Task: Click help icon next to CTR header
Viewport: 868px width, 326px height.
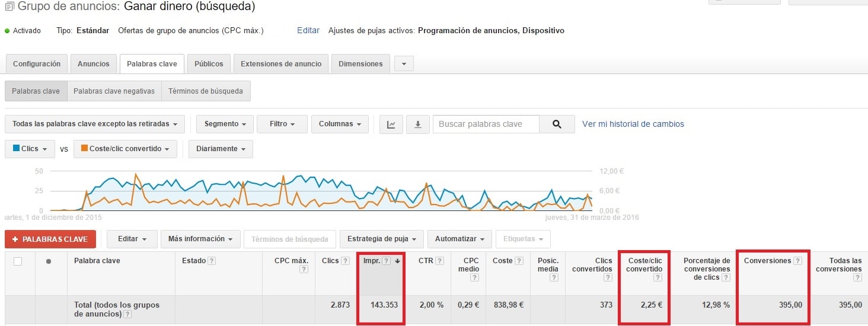Action: tap(440, 261)
